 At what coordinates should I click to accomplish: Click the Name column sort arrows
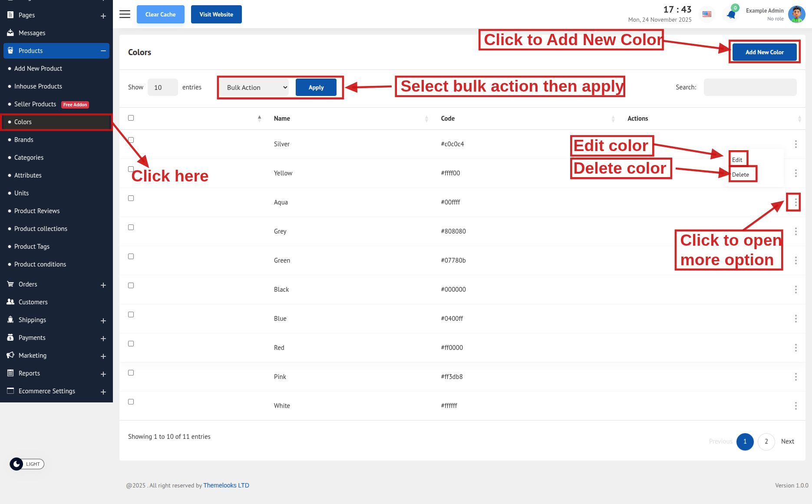(x=426, y=119)
